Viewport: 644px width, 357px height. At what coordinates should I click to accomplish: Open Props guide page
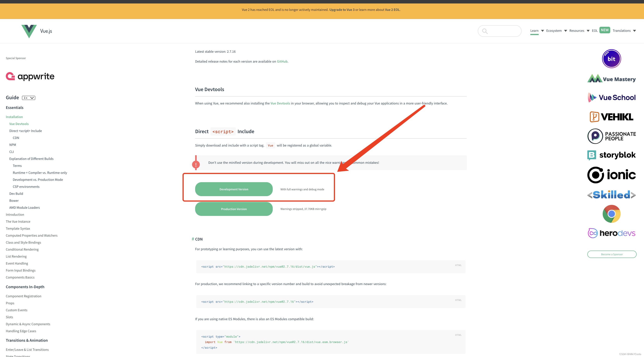10,303
